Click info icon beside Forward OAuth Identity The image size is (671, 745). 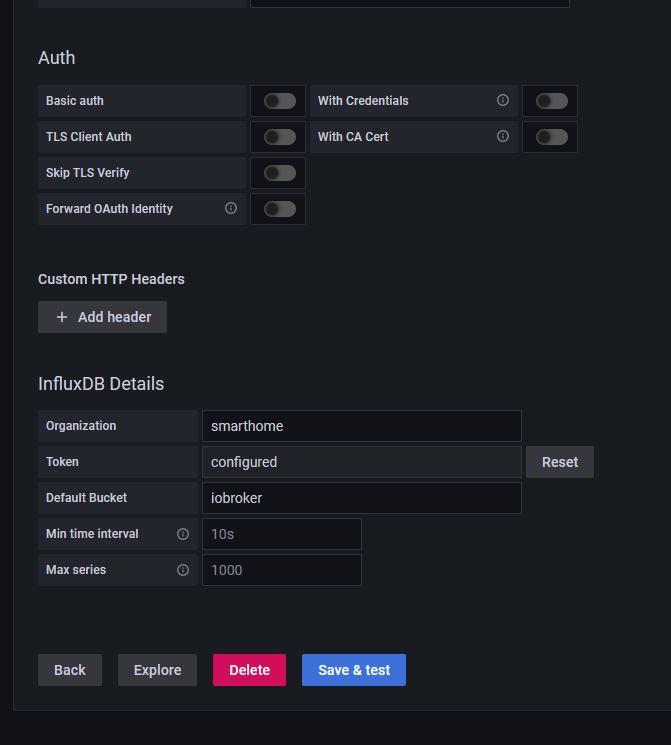[x=231, y=209]
